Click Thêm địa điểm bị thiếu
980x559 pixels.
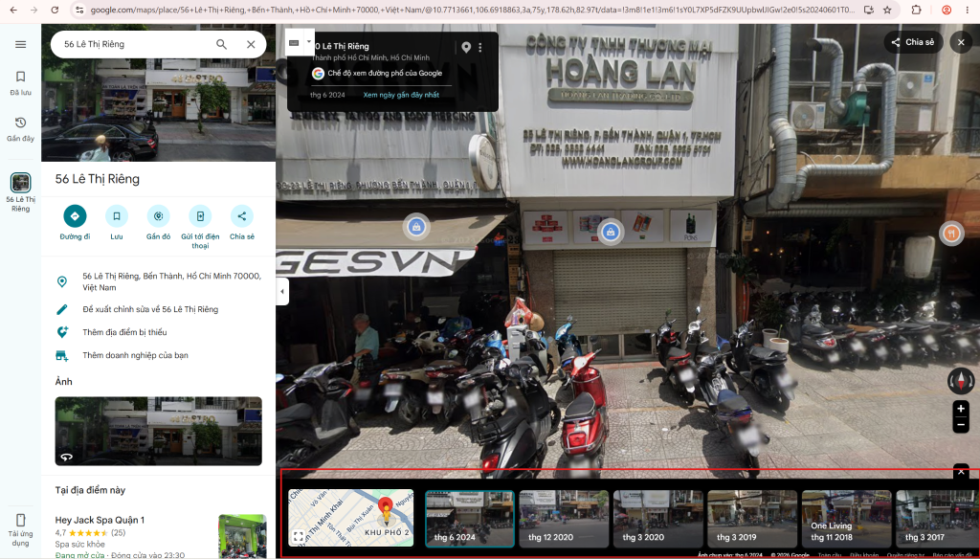[159, 332]
